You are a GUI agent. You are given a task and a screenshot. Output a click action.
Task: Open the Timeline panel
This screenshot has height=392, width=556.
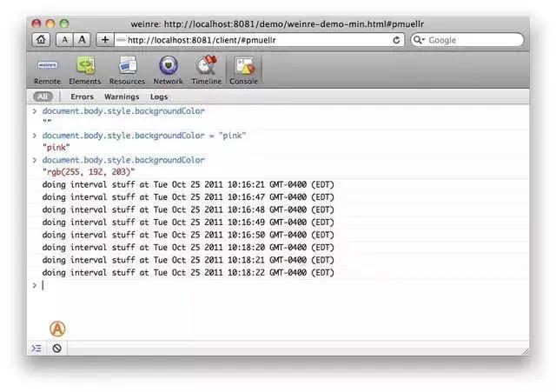pos(207,71)
